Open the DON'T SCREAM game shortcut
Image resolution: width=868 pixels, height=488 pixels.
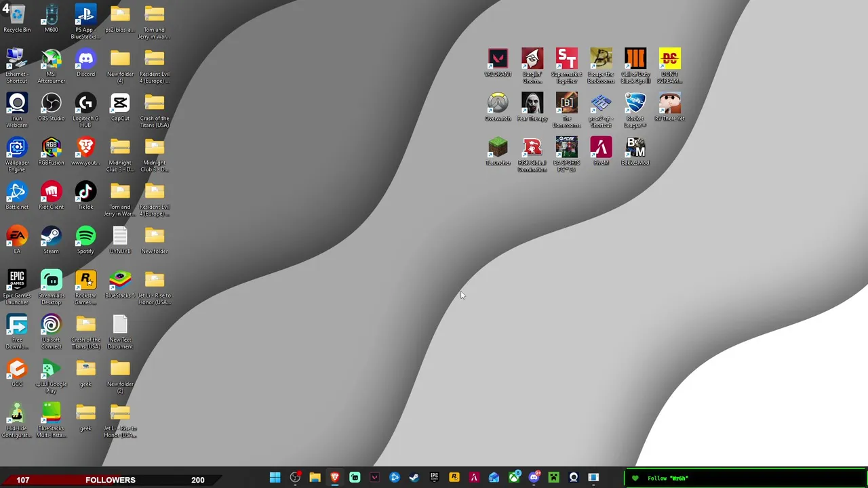click(x=669, y=66)
